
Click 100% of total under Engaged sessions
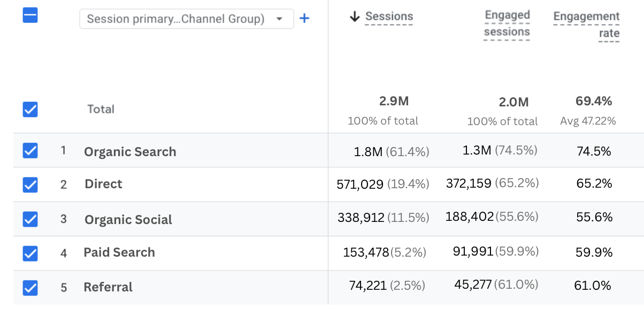click(502, 121)
